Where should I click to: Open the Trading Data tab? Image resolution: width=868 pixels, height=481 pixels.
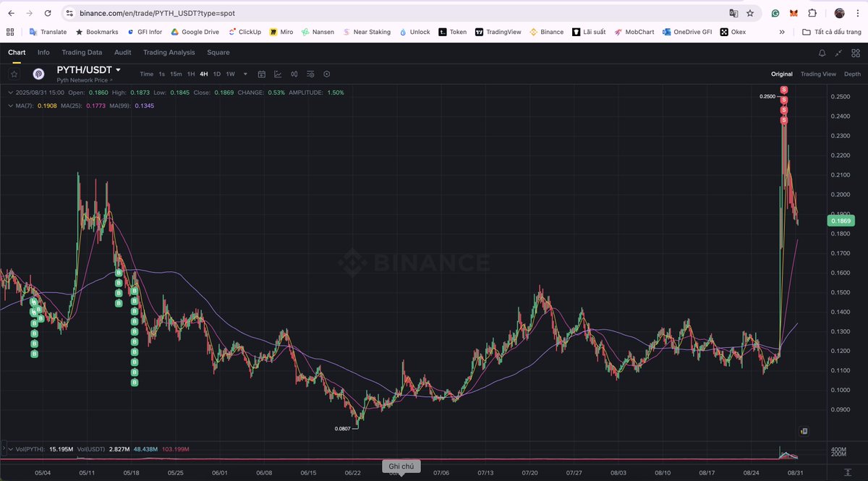tap(82, 52)
